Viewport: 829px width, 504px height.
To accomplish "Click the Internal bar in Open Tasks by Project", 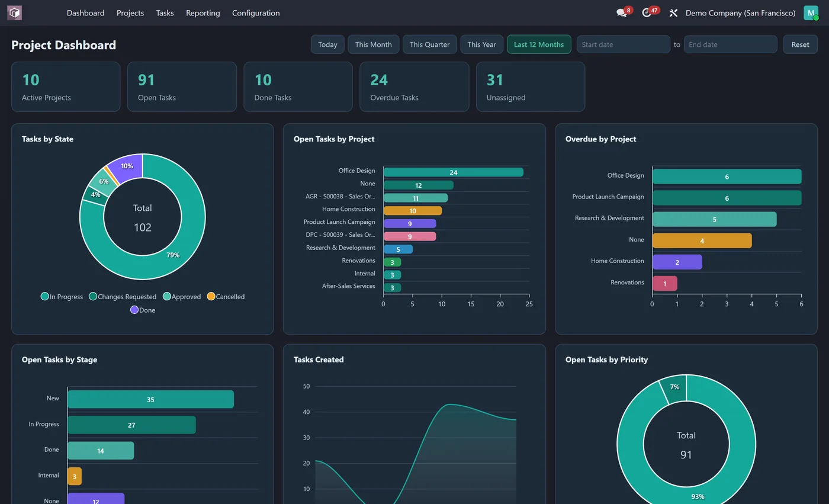I will (x=392, y=275).
